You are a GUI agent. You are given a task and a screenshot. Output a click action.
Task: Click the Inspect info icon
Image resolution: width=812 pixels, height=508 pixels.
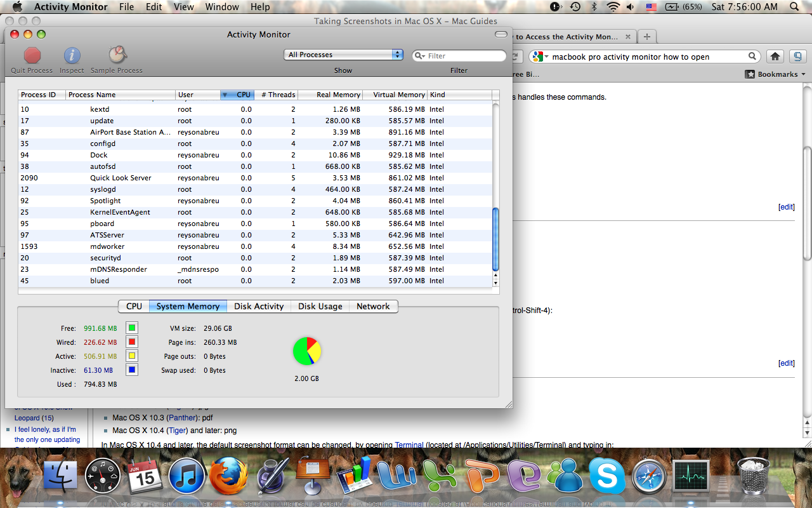coord(72,55)
